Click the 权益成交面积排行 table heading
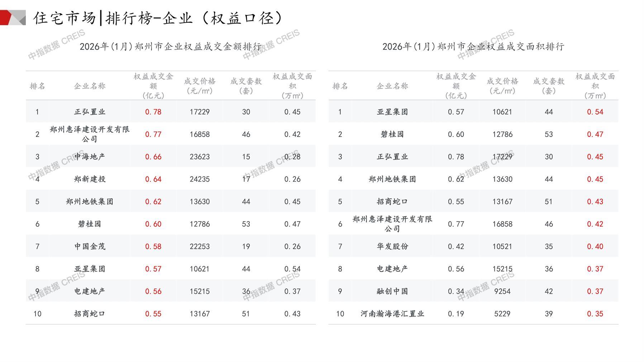The height and width of the screenshot is (362, 644). point(473,47)
